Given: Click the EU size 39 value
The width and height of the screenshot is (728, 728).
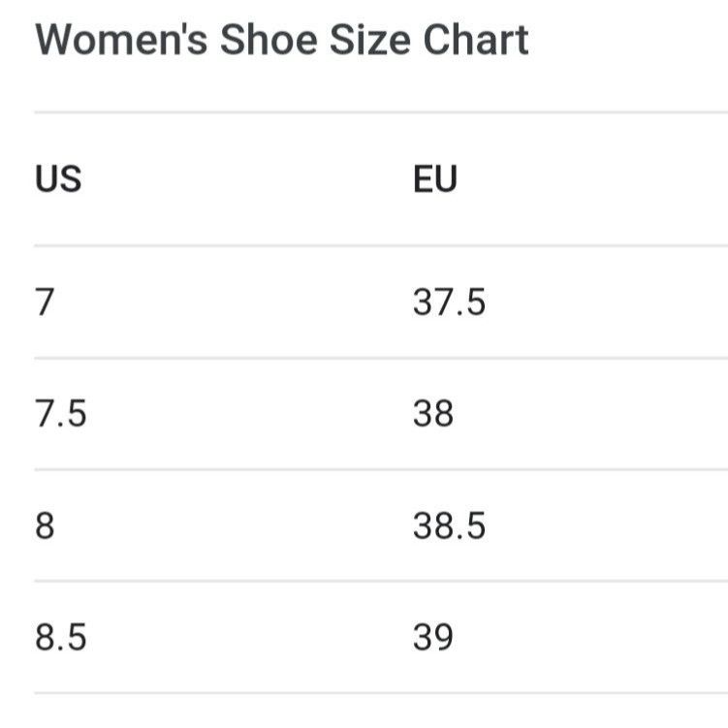Looking at the screenshot, I should (432, 637).
